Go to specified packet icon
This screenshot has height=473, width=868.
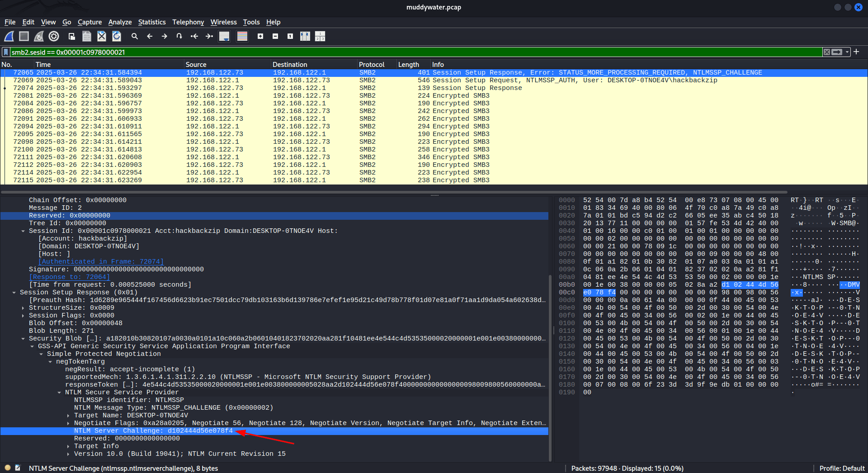click(179, 36)
